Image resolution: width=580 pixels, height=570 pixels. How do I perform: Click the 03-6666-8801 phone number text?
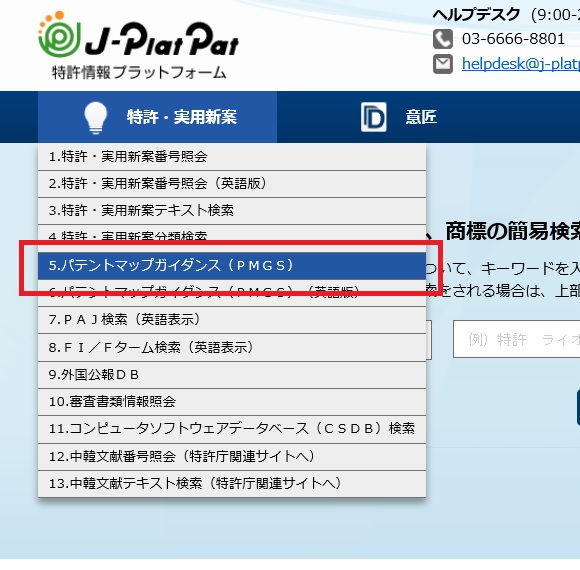coord(513,39)
